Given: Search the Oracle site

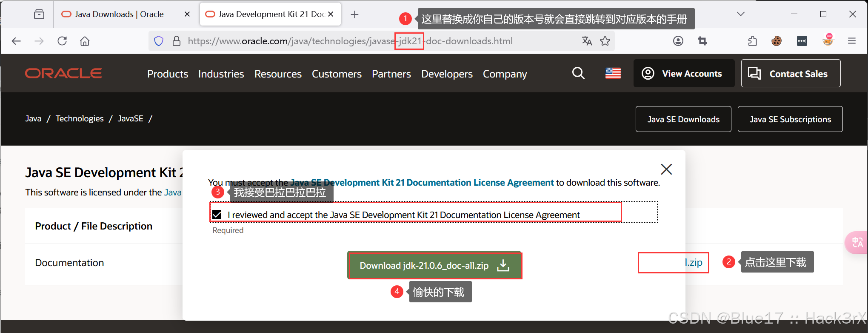Looking at the screenshot, I should pyautogui.click(x=578, y=73).
